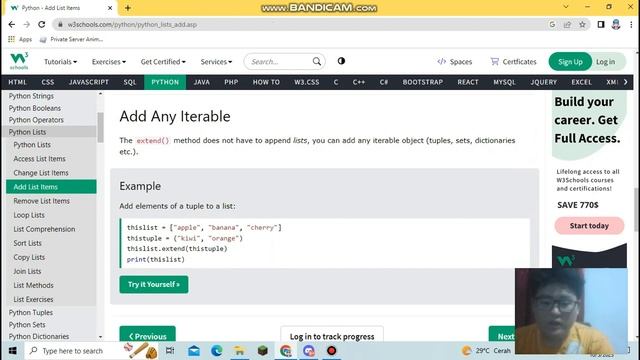Open the Bandicam record icon on the taskbar
The width and height of the screenshot is (640, 360).
point(331,351)
